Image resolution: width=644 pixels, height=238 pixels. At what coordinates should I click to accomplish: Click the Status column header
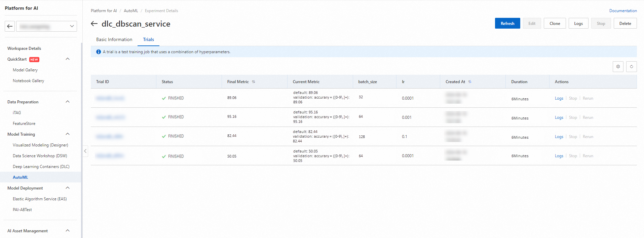[x=167, y=82]
